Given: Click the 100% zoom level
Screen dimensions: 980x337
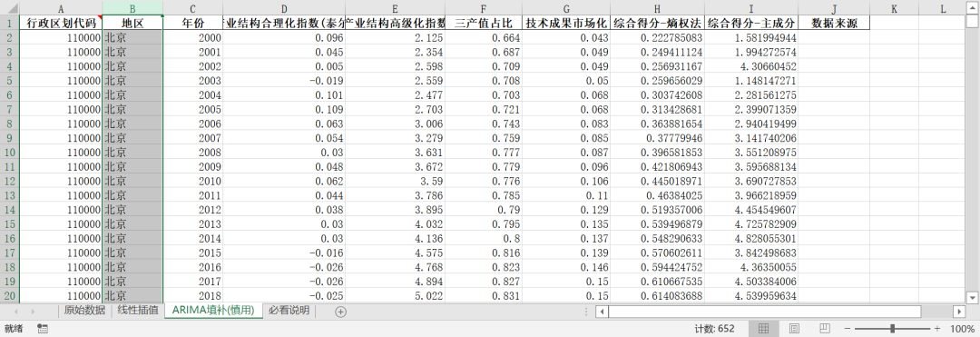Looking at the screenshot, I should pyautogui.click(x=962, y=328).
